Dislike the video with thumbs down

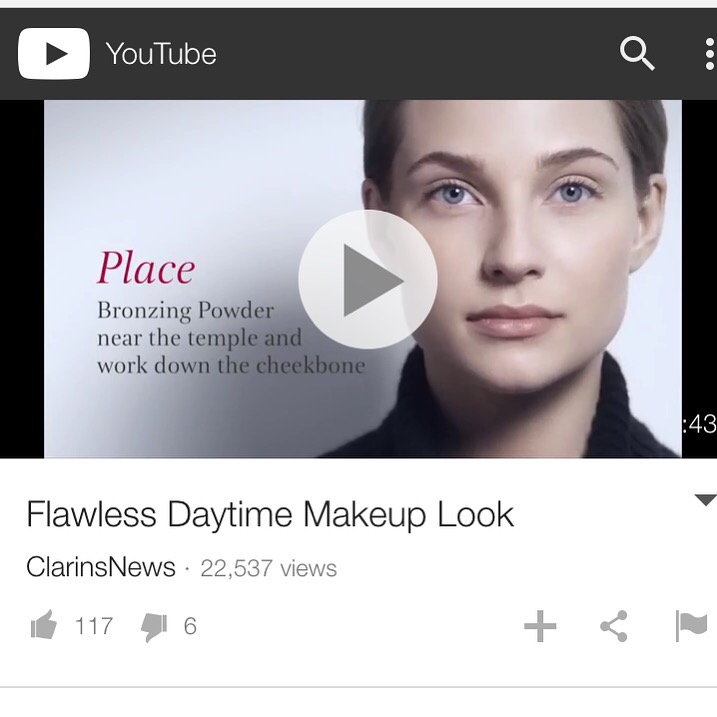[x=154, y=627]
